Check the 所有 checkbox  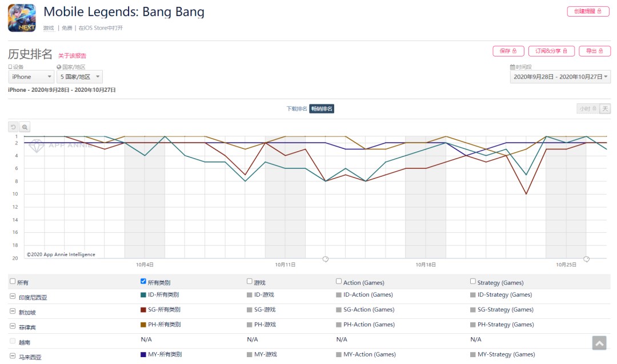pos(13,281)
